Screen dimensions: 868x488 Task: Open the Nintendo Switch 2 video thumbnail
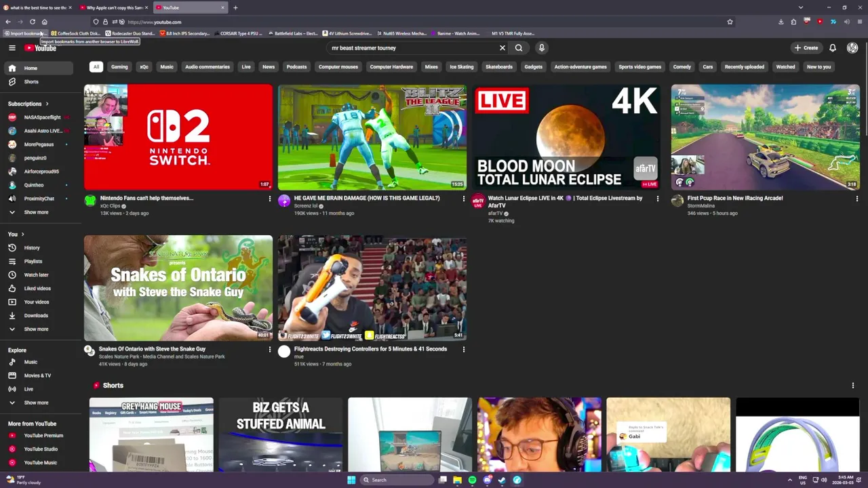(178, 137)
